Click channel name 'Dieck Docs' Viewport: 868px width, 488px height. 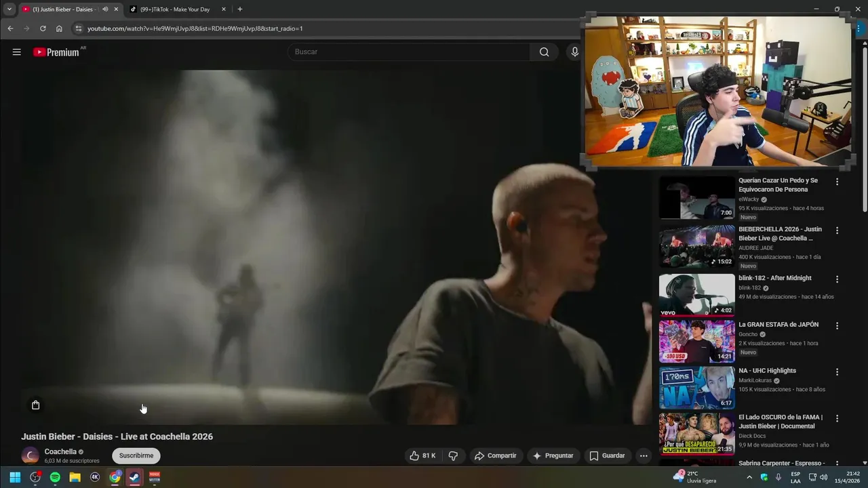point(752,436)
